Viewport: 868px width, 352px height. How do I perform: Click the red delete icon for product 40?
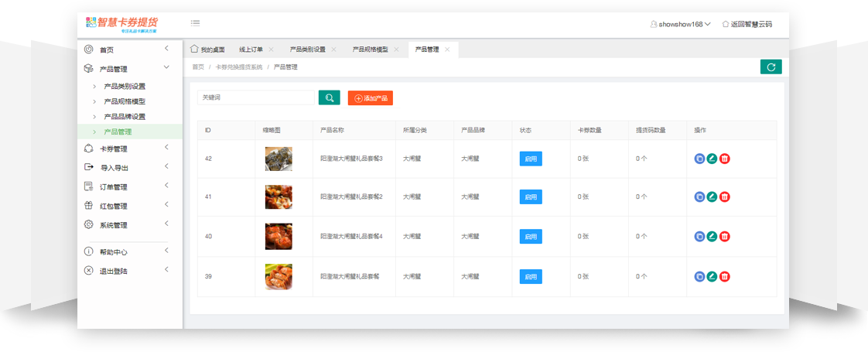click(725, 237)
